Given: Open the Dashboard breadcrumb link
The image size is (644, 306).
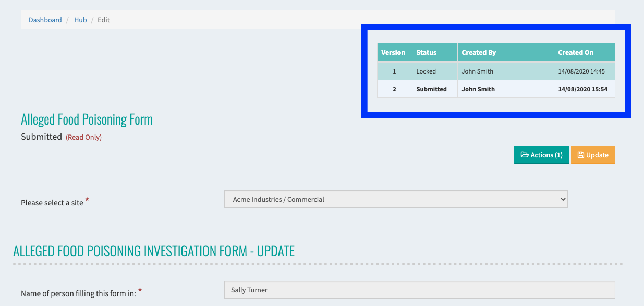Looking at the screenshot, I should coord(45,20).
